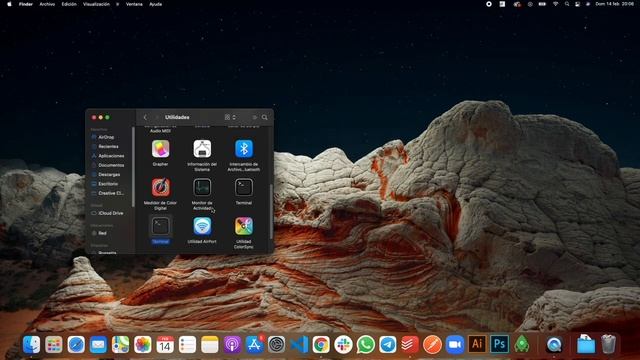This screenshot has height=360, width=640.
Task: Open Zoom from the Dock
Action: [455, 344]
